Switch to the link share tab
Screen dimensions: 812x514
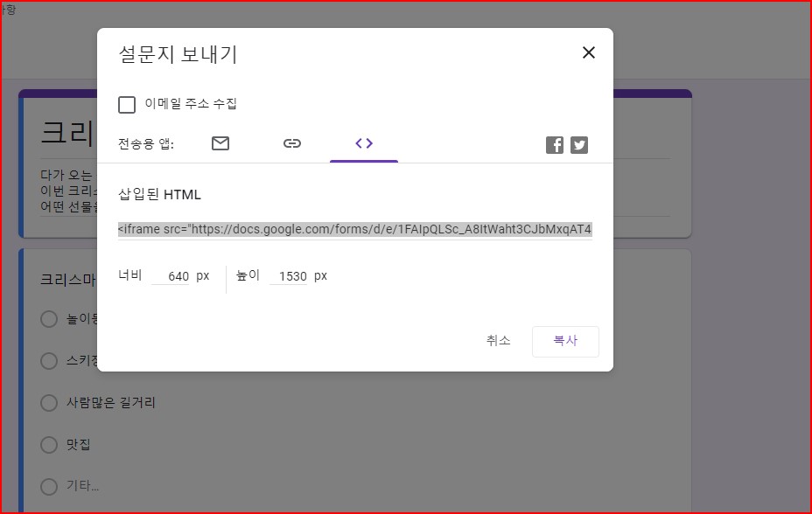292,143
